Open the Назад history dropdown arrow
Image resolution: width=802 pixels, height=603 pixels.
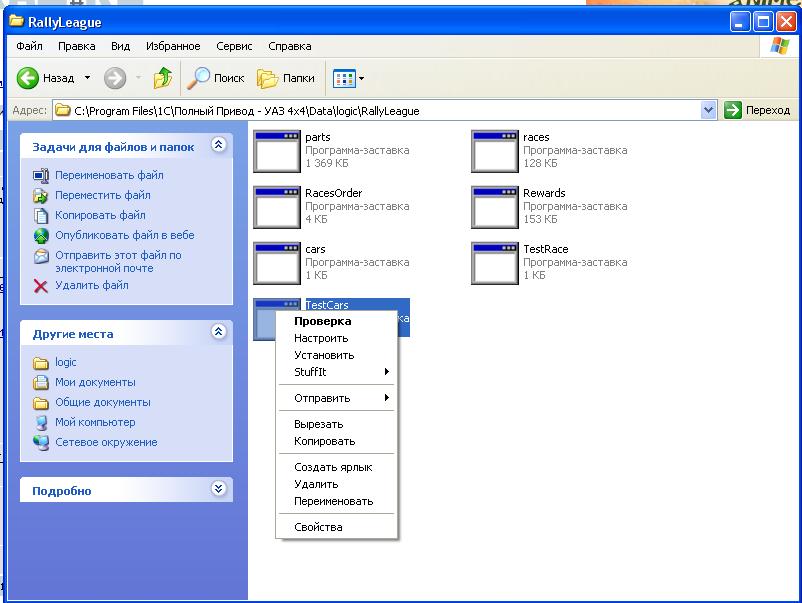[x=87, y=78]
